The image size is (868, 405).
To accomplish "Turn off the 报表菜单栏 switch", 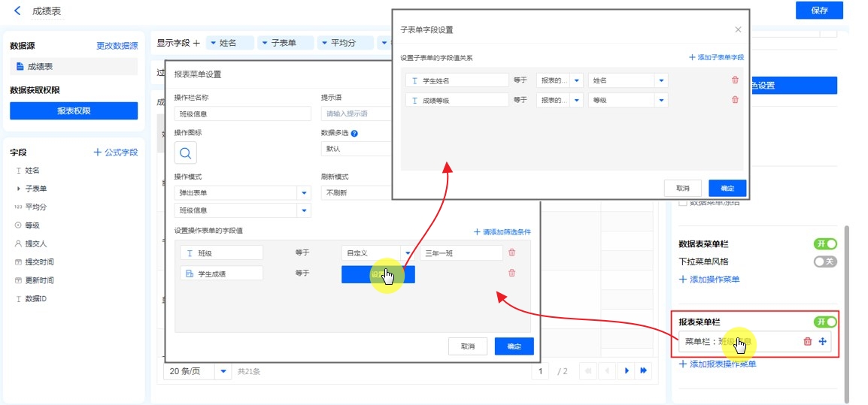I will click(825, 322).
